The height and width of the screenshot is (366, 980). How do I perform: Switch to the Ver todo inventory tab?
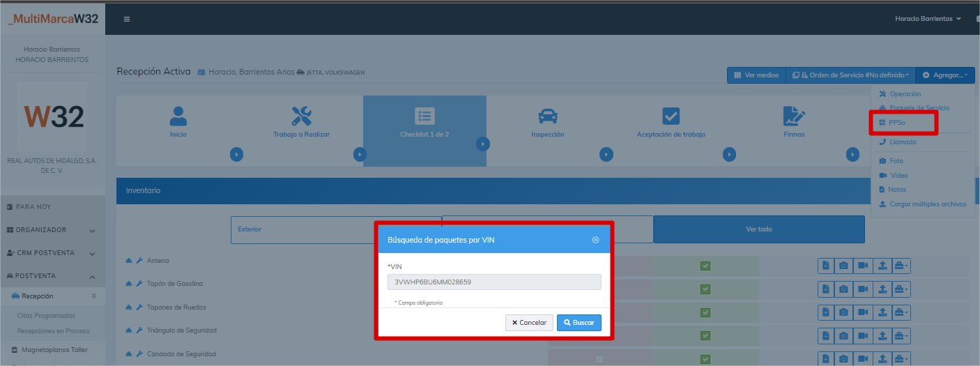tap(759, 229)
